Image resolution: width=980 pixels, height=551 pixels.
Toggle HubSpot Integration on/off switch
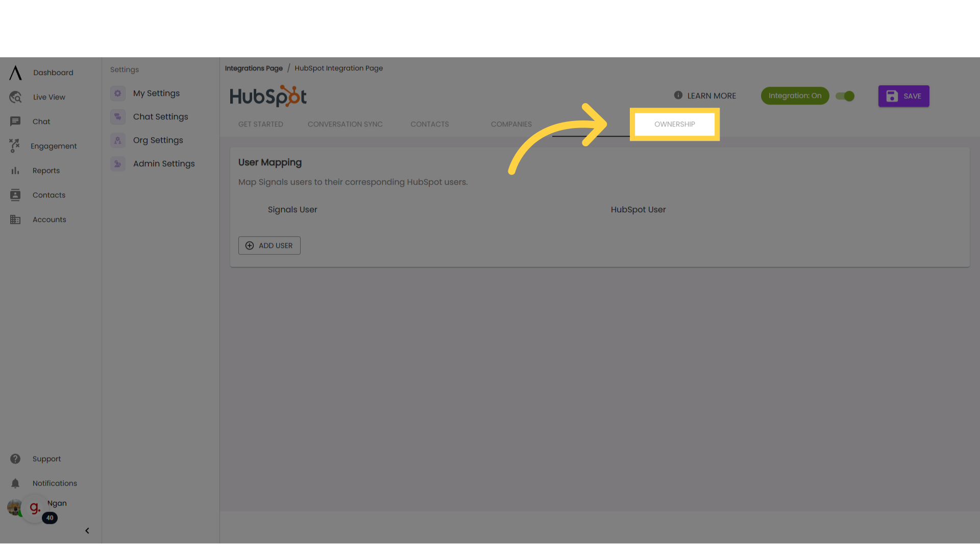pyautogui.click(x=845, y=95)
